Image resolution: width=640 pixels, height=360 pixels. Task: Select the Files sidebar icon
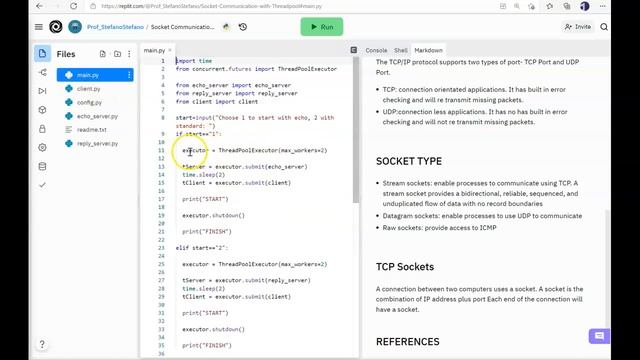pos(42,53)
